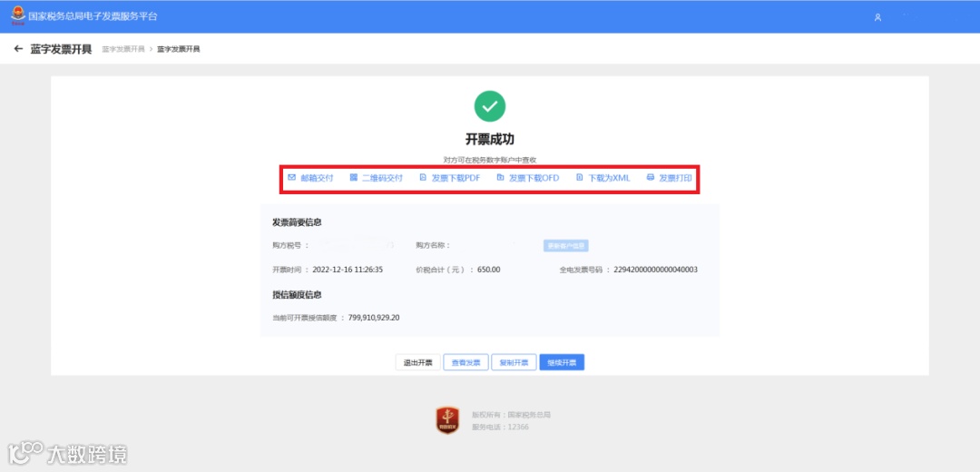Viewport: 980px width, 472px height.
Task: Go to 蓝字发票开具 parent breadcrumb
Action: coord(123,49)
